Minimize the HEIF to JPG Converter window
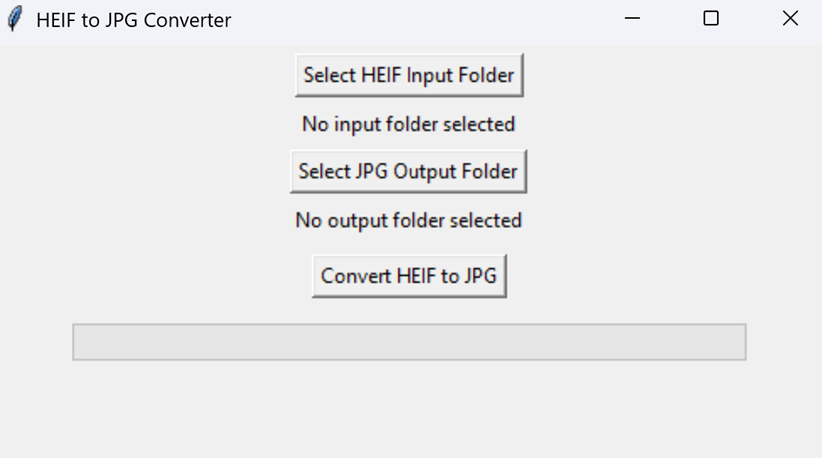The height and width of the screenshot is (458, 822). tap(632, 19)
